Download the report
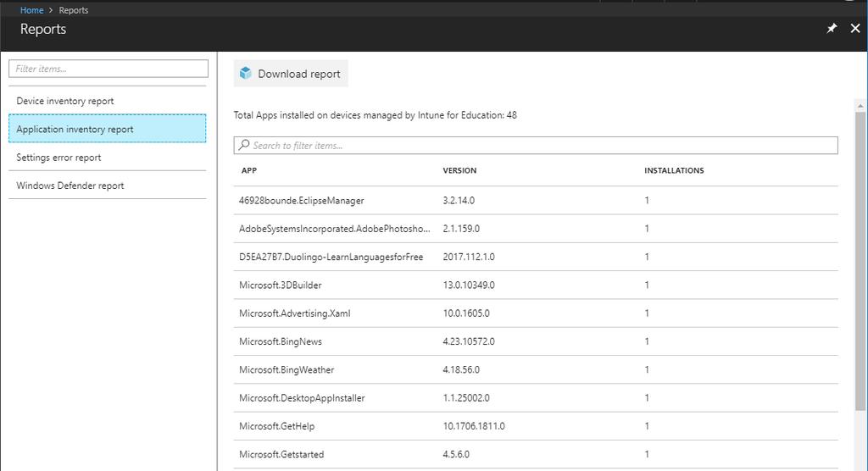This screenshot has width=868, height=471. tap(291, 74)
